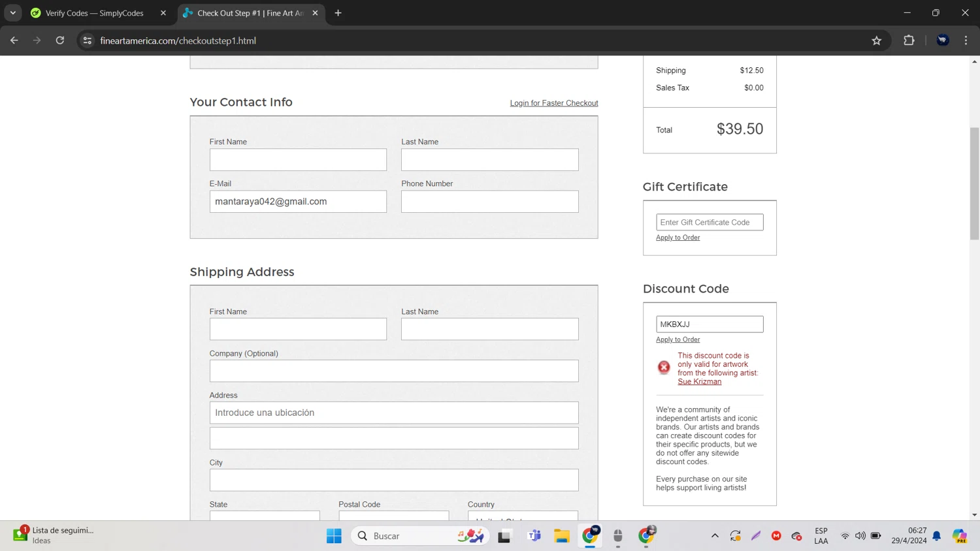This screenshot has width=980, height=551.
Task: Click Apply to Order under Discount Code
Action: [x=678, y=339]
